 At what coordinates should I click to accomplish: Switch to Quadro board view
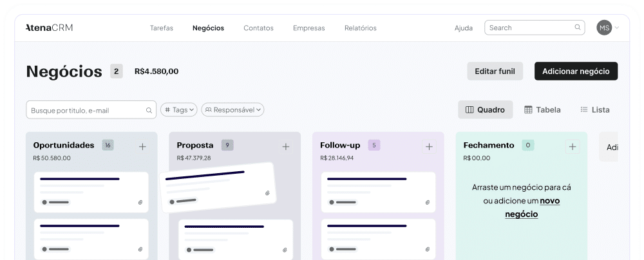(486, 110)
